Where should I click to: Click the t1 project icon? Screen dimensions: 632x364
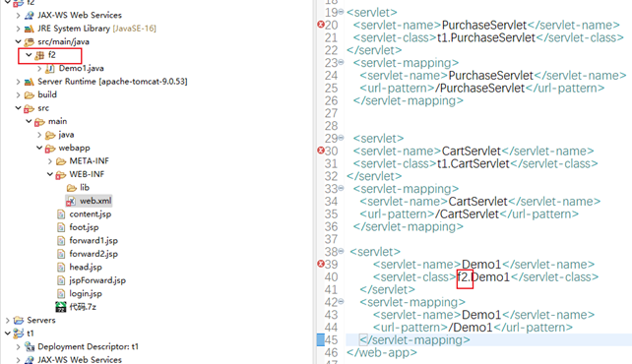click(19, 334)
